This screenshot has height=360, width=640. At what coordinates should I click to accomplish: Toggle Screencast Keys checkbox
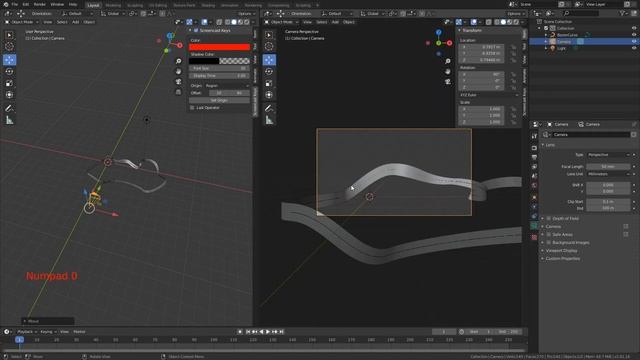click(196, 31)
